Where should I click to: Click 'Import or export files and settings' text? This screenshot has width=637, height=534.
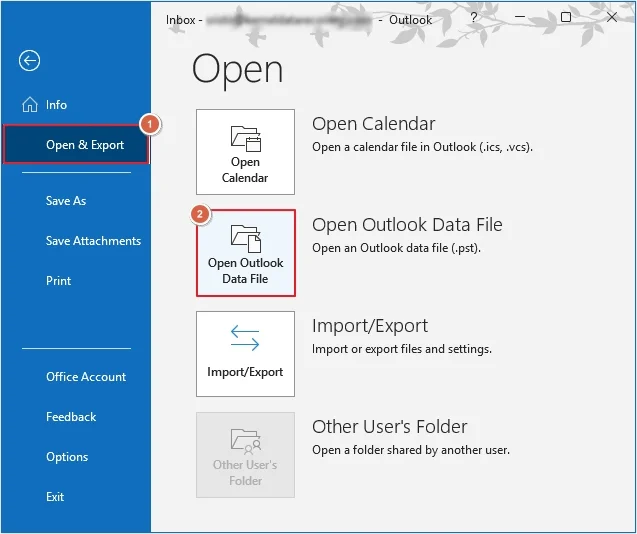(402, 349)
